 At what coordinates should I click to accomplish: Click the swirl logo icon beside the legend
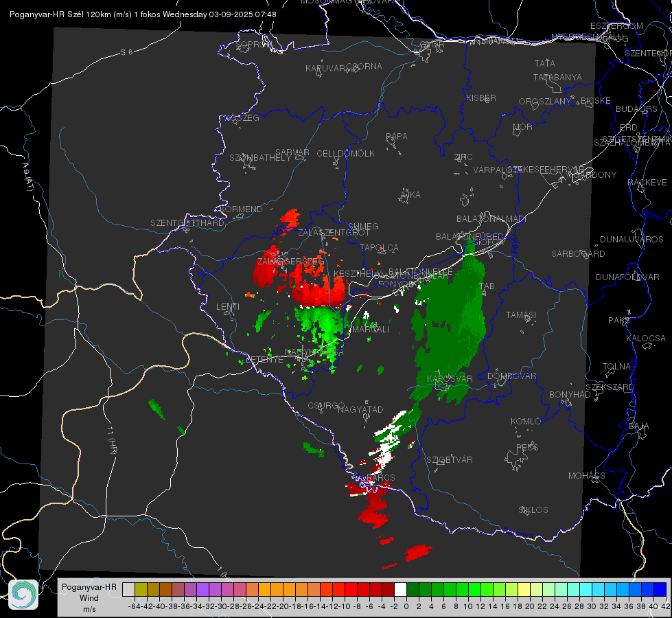tap(23, 595)
